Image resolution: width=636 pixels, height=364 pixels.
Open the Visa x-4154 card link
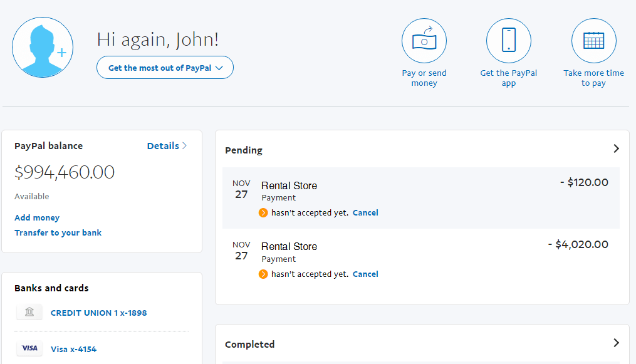(73, 350)
